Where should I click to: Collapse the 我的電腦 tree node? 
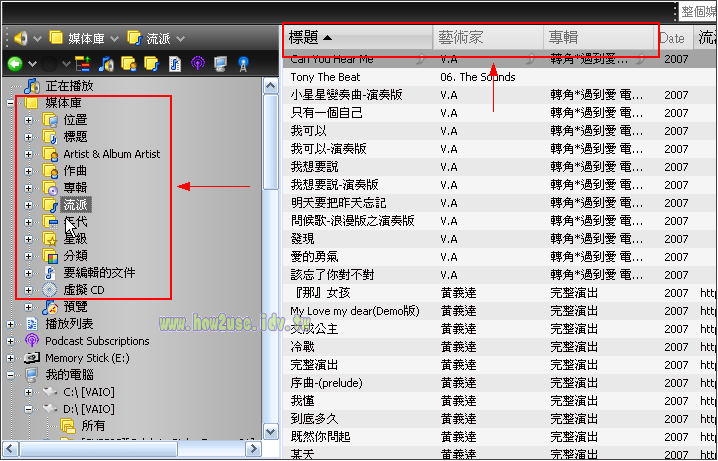pyautogui.click(x=11, y=375)
